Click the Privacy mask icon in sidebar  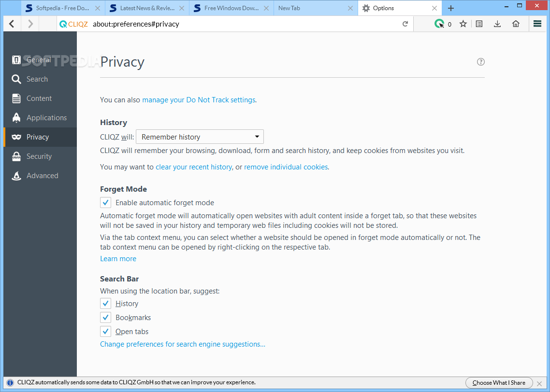(16, 137)
